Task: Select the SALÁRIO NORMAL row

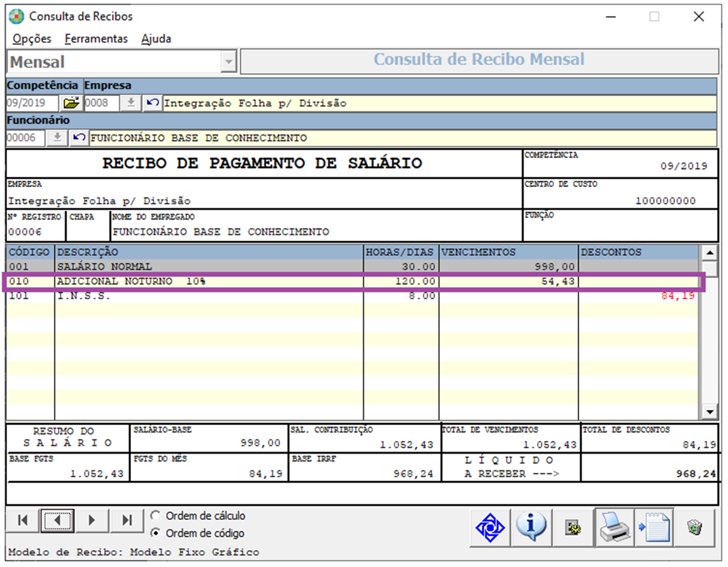Action: (x=352, y=267)
